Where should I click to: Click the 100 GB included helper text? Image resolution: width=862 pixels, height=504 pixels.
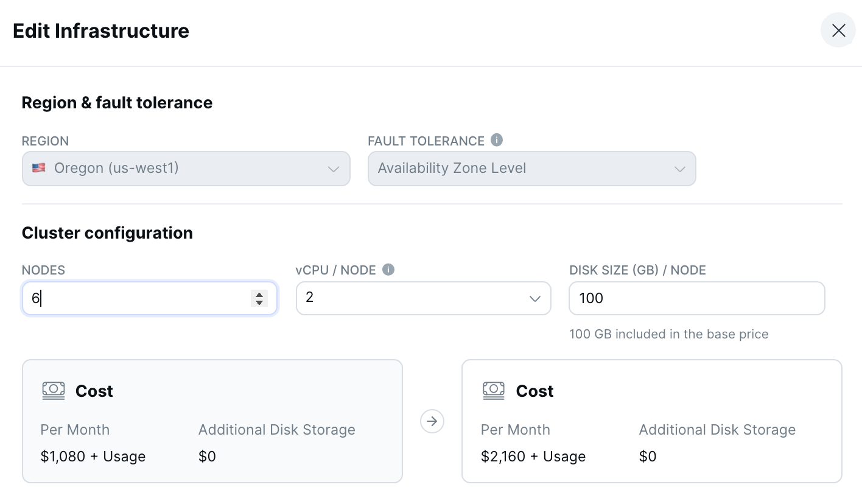668,334
